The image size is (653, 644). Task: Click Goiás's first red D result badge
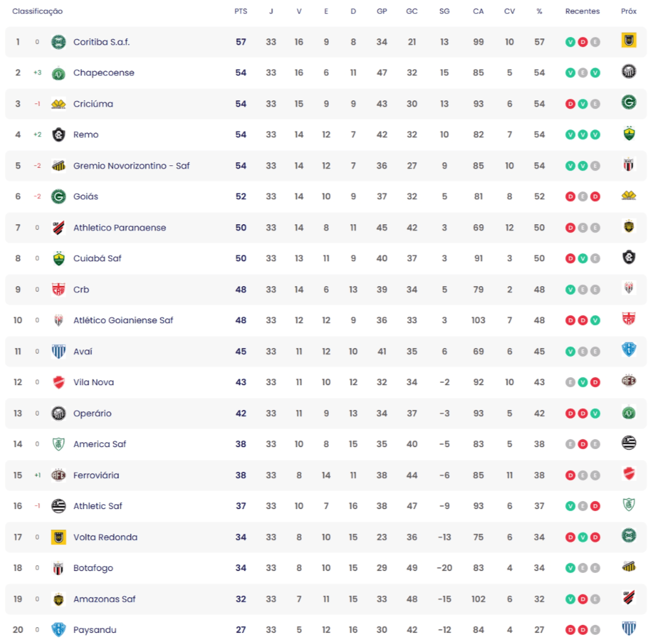570,197
